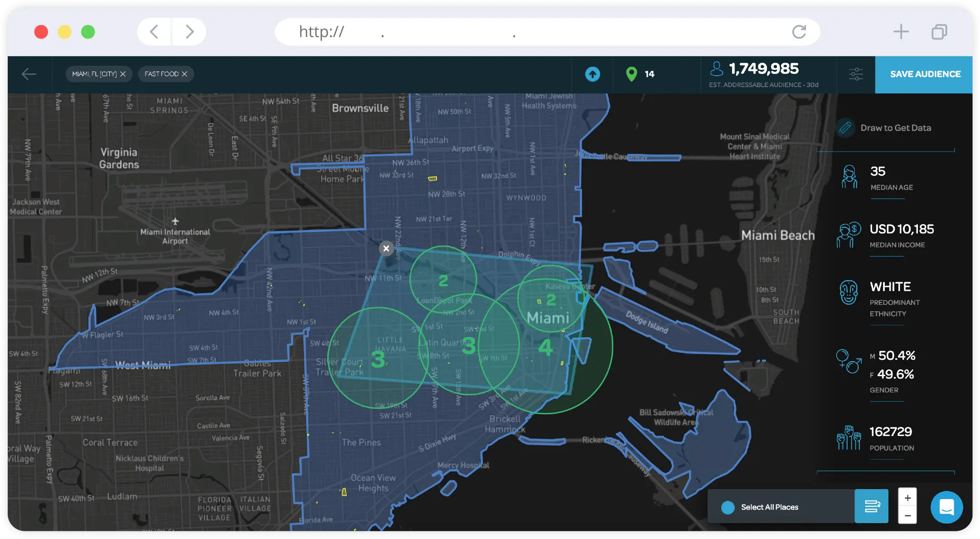Zoom in the map with plus button
Image resolution: width=980 pixels, height=539 pixels.
point(907,498)
